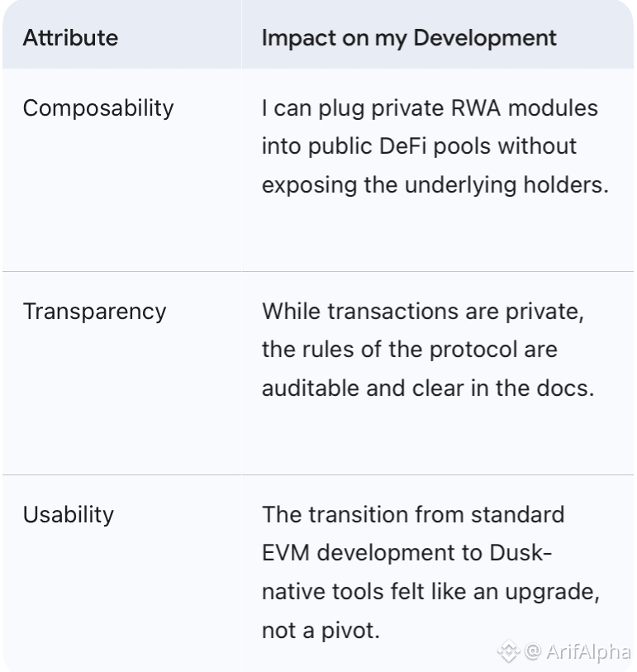Click the line 'not a pivot.'
637x672 pixels.
coord(321,630)
